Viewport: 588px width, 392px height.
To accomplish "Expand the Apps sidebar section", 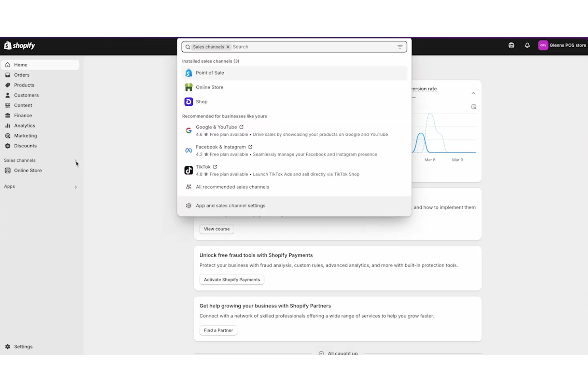I will click(75, 187).
